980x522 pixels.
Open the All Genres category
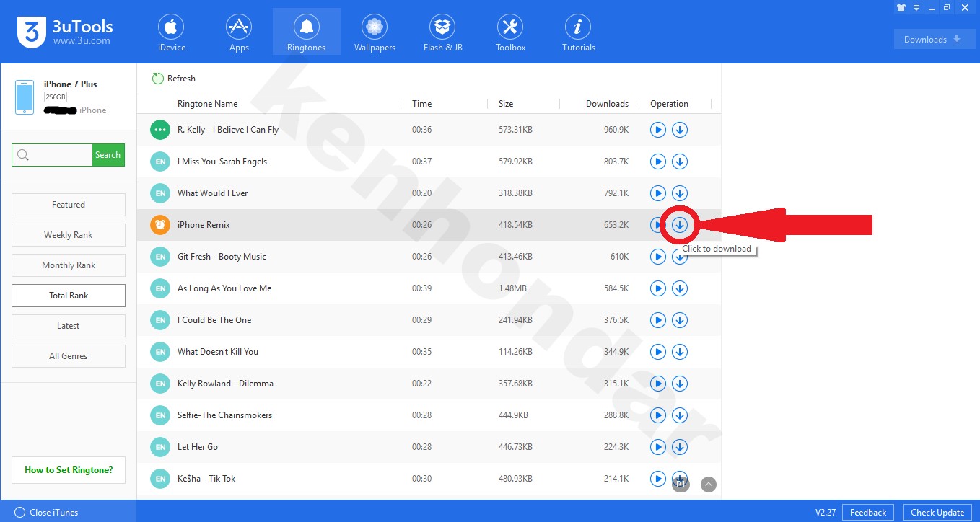pyautogui.click(x=69, y=356)
